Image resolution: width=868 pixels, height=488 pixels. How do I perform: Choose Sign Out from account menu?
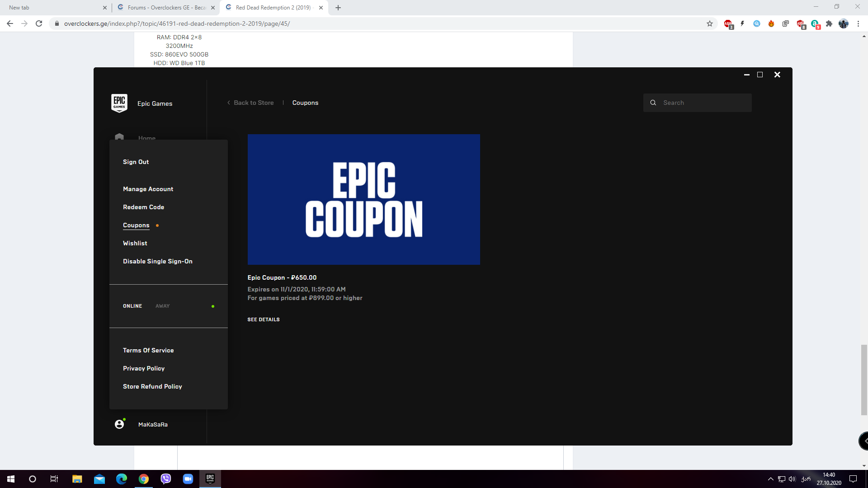tap(136, 162)
